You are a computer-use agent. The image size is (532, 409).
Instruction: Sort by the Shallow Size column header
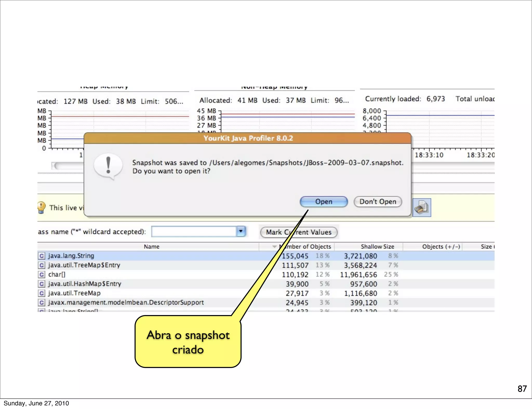(377, 247)
